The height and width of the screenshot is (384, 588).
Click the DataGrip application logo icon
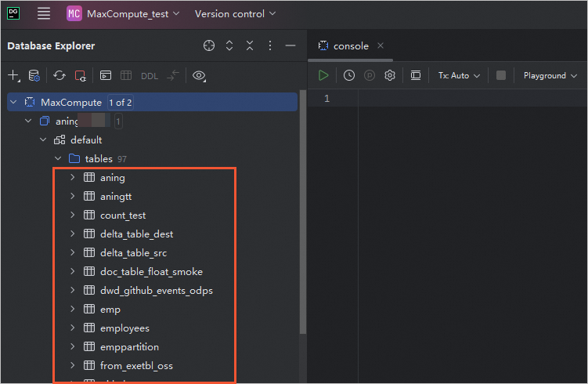(13, 13)
